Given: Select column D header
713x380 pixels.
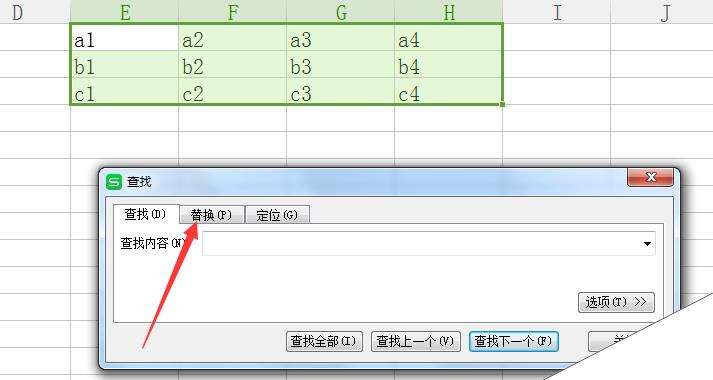Looking at the screenshot, I should point(35,11).
